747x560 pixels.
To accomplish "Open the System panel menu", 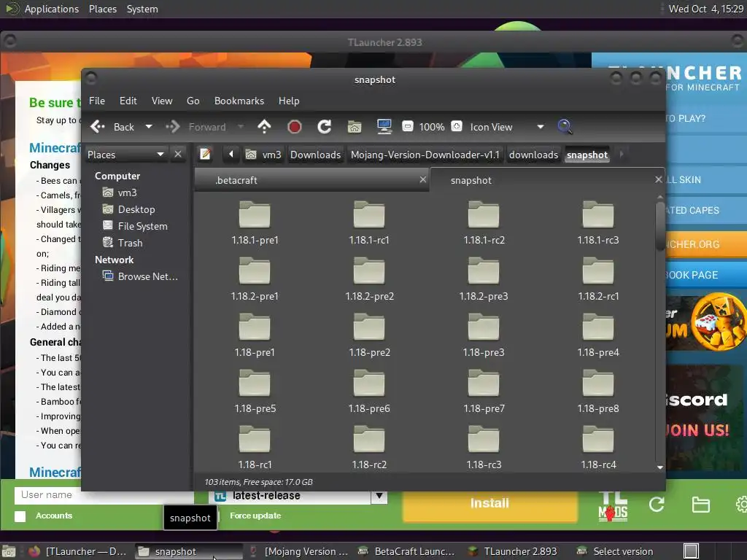I will [142, 9].
